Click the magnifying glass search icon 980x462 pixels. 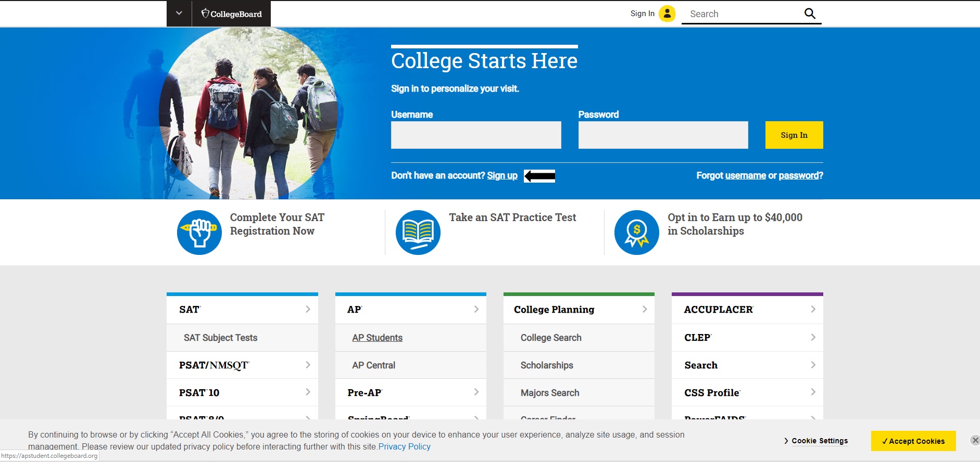[x=810, y=14]
